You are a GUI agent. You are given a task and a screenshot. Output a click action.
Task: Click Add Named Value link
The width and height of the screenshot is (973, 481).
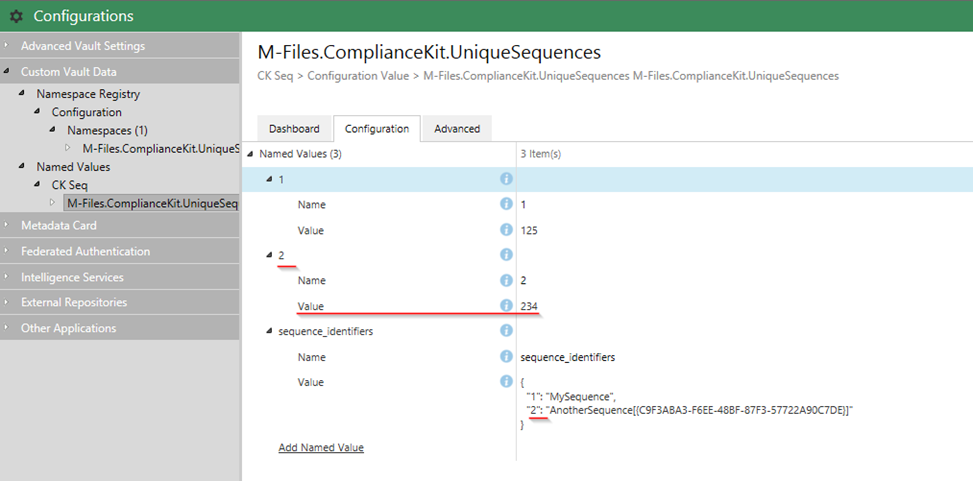pos(321,447)
